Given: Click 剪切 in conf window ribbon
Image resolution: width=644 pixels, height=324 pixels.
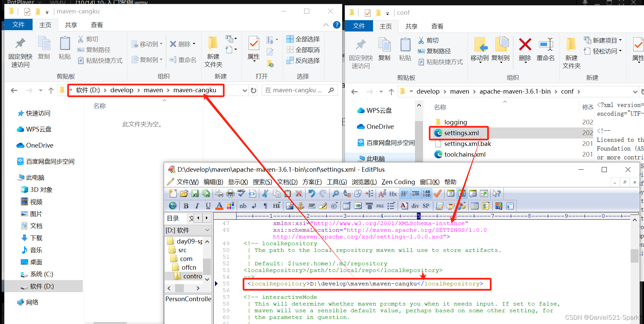Looking at the screenshot, I should [x=429, y=40].
